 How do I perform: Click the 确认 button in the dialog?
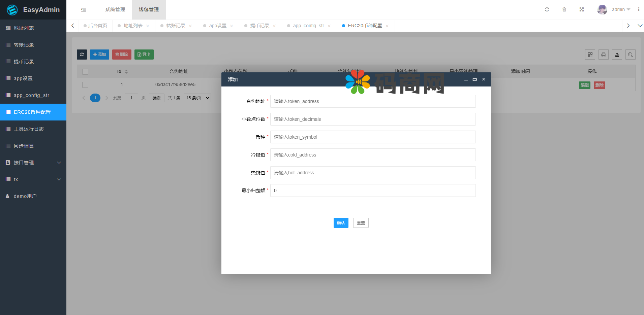341,223
